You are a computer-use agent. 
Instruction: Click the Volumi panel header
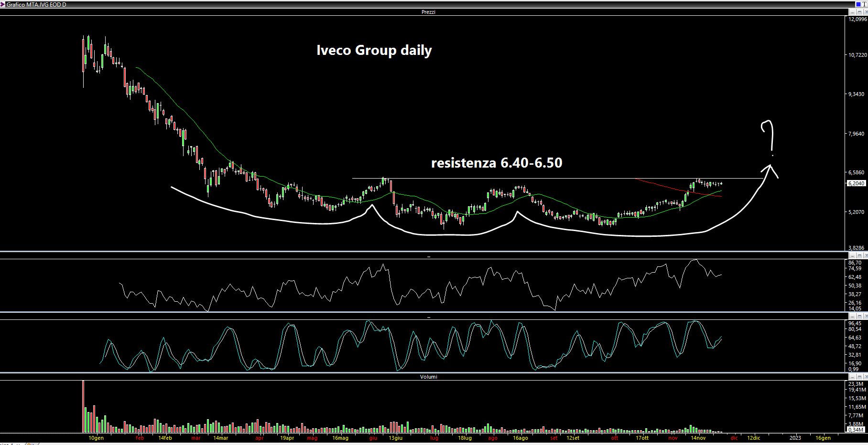[x=428, y=377]
